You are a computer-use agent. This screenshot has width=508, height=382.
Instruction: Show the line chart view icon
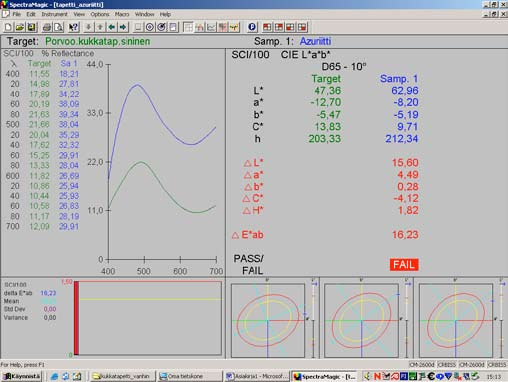(x=211, y=27)
